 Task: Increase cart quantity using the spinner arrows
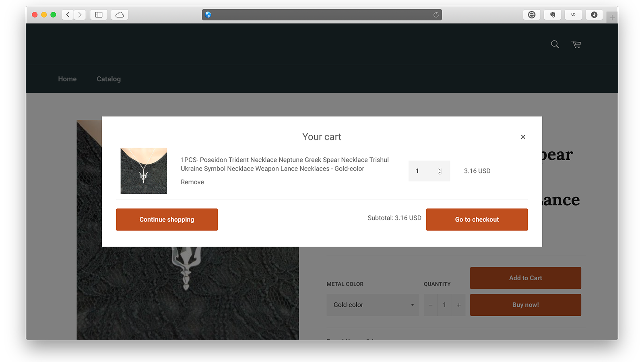coord(439,171)
